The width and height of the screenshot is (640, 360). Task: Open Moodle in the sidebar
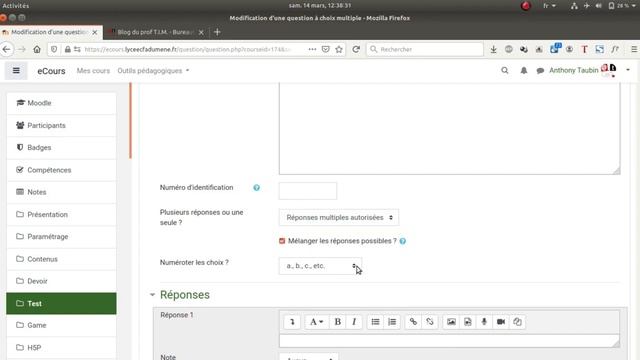[61, 103]
